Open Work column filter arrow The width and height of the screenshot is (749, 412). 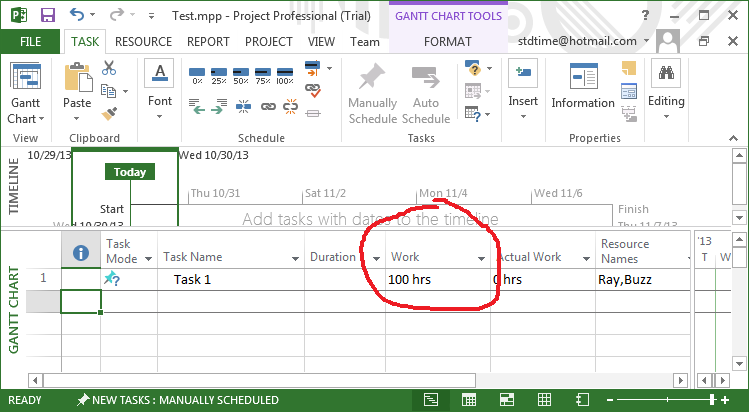click(x=481, y=259)
